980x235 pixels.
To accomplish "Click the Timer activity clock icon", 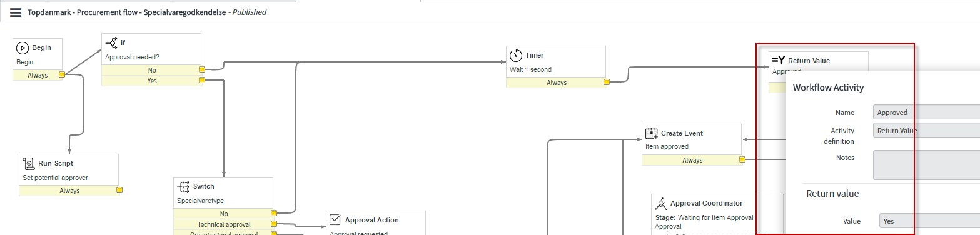I will point(516,55).
